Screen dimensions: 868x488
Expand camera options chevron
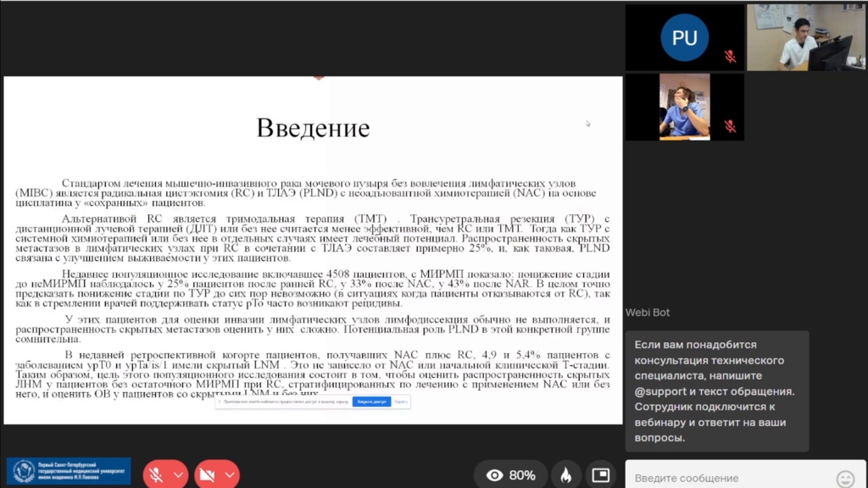click(x=229, y=474)
